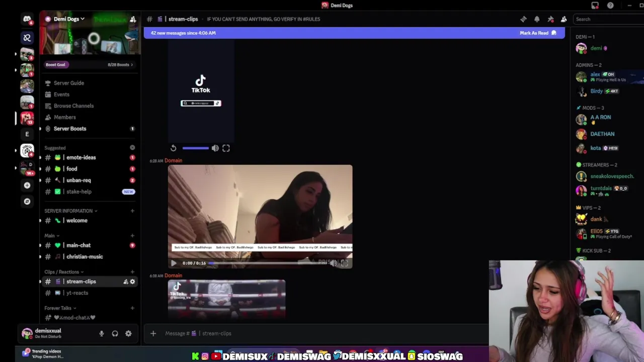Click the Search field
The width and height of the screenshot is (644, 362).
pyautogui.click(x=608, y=19)
